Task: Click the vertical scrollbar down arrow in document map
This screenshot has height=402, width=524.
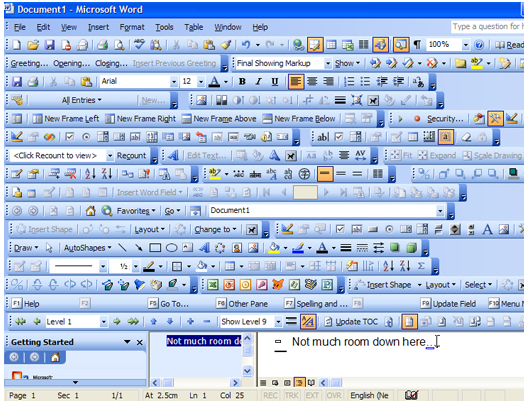Action: pos(247,371)
